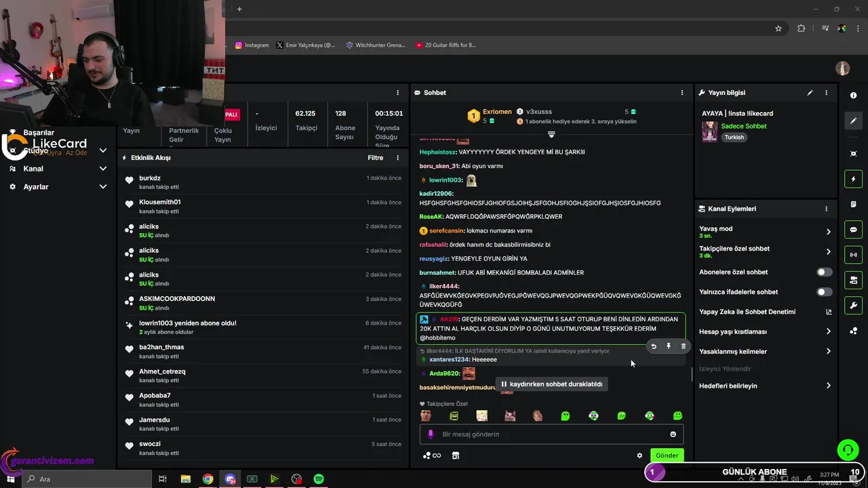Click the Windows search box Ara

click(x=88, y=479)
